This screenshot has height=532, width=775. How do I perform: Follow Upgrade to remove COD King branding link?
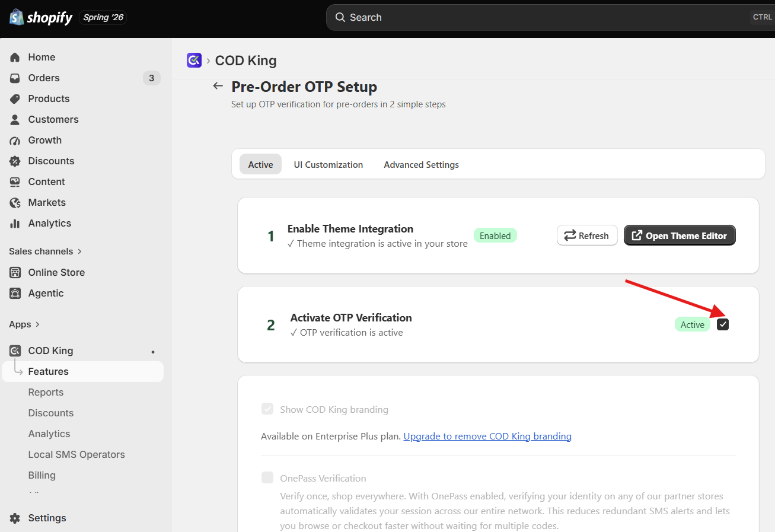pos(487,436)
